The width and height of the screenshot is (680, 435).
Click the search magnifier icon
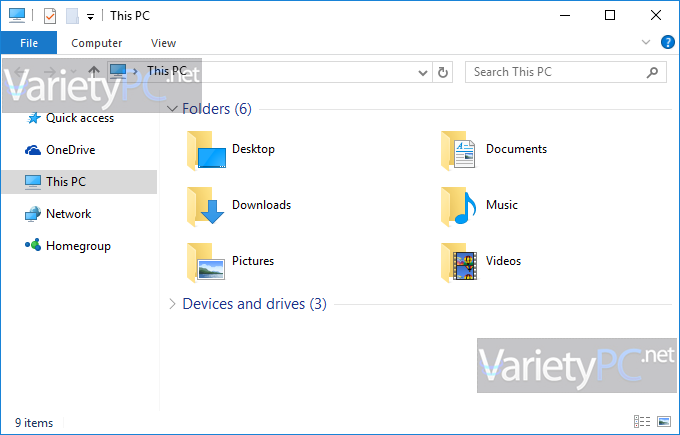click(652, 72)
